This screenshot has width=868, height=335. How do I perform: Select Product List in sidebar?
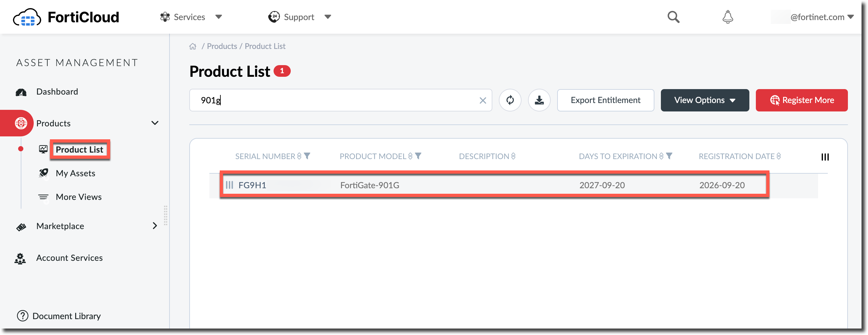point(79,150)
